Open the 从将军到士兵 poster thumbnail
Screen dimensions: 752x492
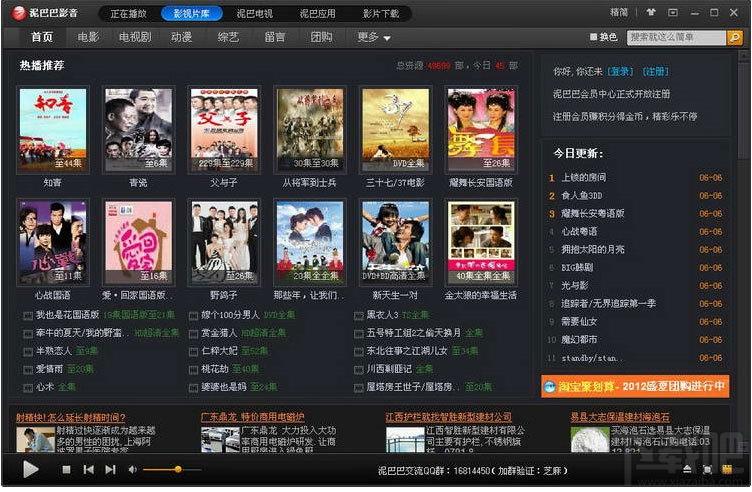[310, 129]
